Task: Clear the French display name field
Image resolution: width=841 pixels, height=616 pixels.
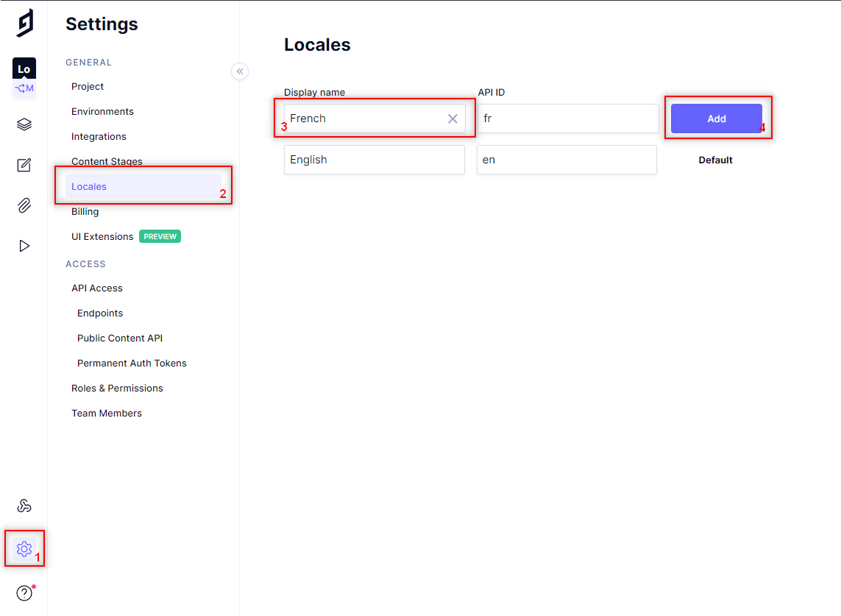Action: (x=453, y=118)
